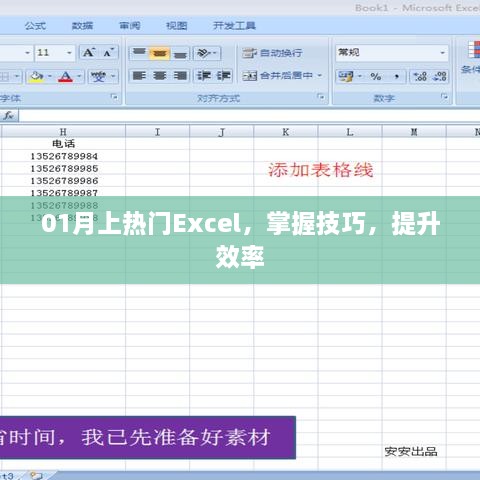This screenshot has width=480, height=480.
Task: Switch to the 开发工具 tab
Action: (x=234, y=26)
